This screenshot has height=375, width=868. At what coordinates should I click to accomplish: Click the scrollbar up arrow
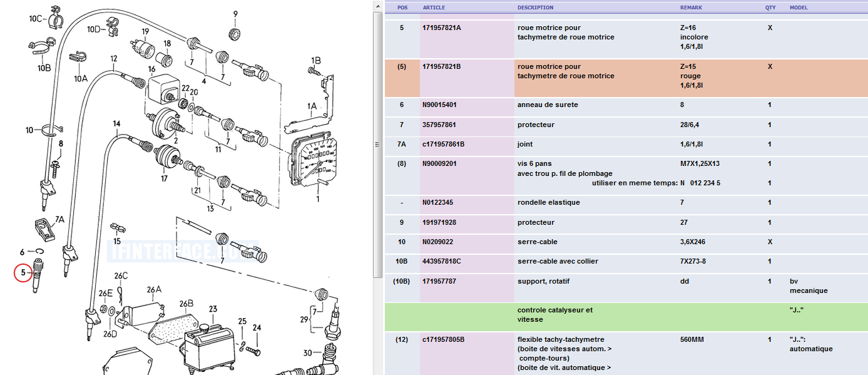pyautogui.click(x=377, y=7)
